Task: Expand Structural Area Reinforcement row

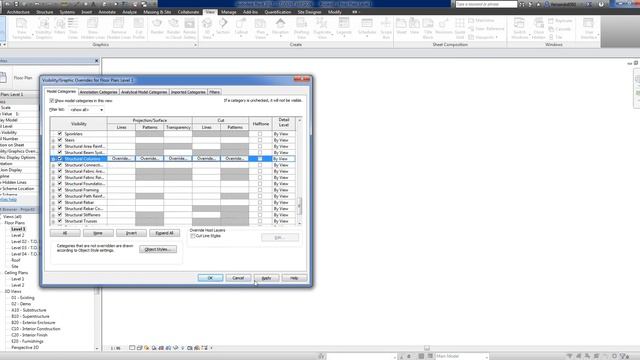Action: [53, 146]
